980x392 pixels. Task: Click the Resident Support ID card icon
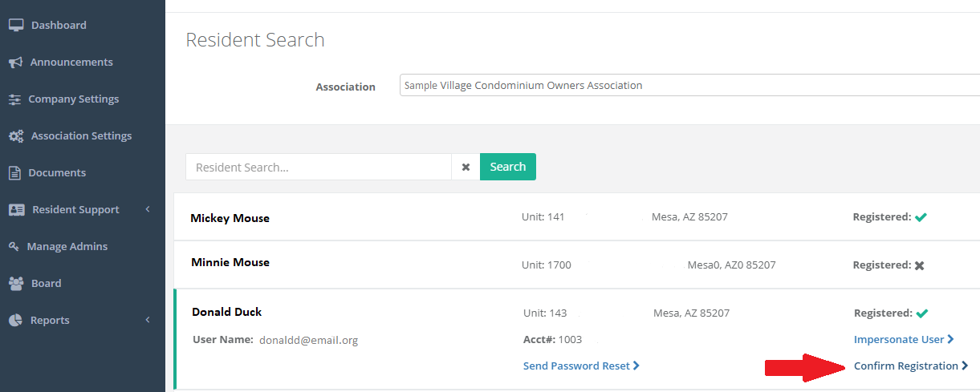(16, 210)
